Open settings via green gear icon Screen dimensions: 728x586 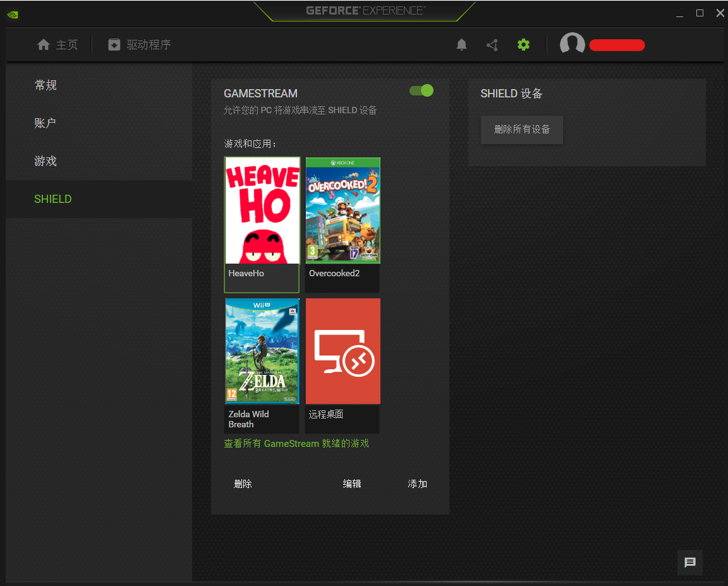pos(524,45)
